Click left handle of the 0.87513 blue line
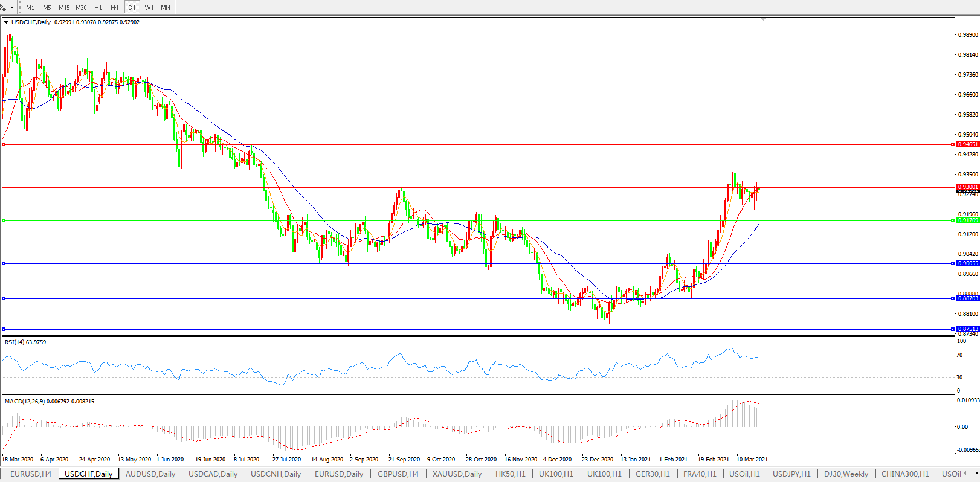The width and height of the screenshot is (980, 482). click(4, 329)
